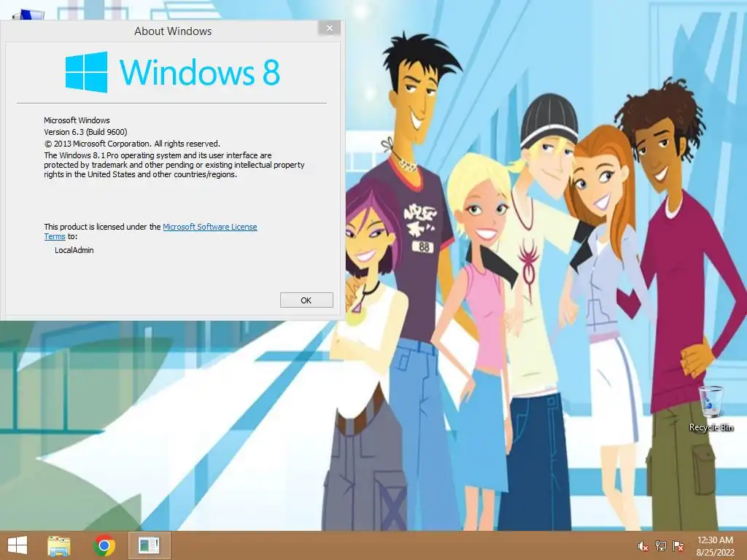
Task: Open the Start button on taskbar
Action: click(x=18, y=545)
